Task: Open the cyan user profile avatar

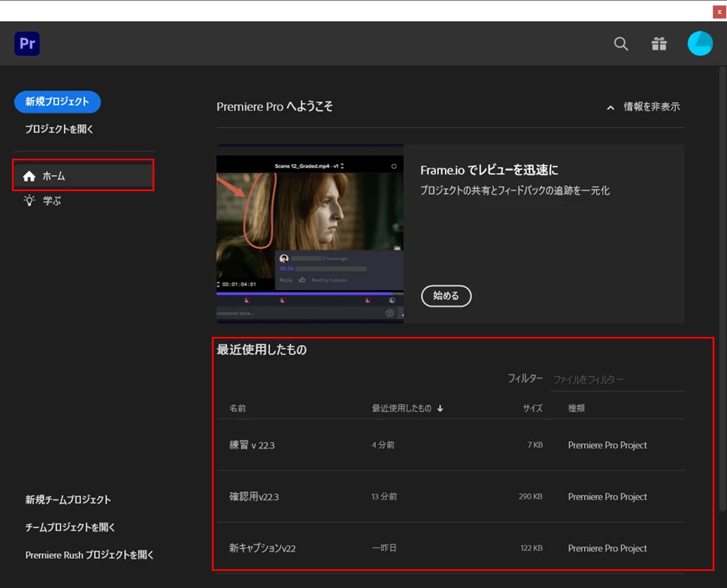Action: pyautogui.click(x=700, y=44)
